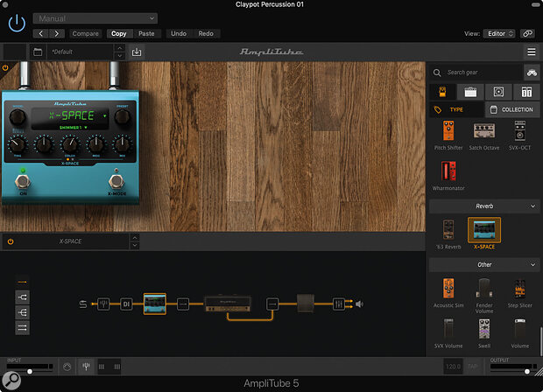Click the save preset download icon
Viewport: 543px width, 392px height.
pos(137,52)
